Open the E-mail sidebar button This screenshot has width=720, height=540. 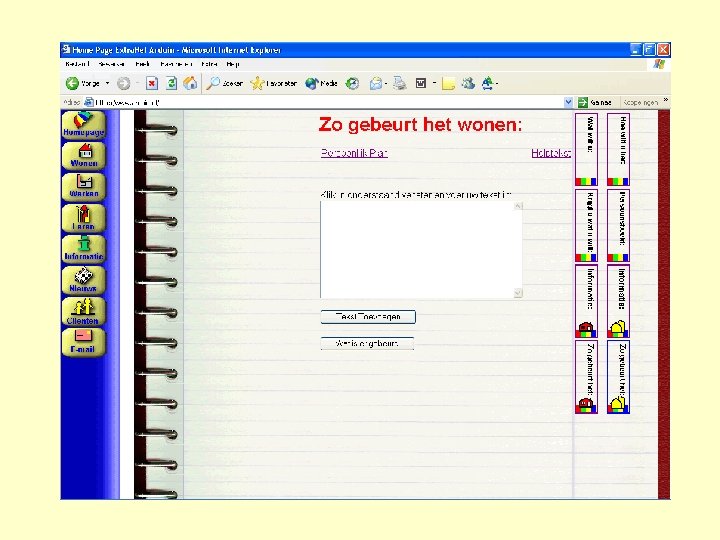point(84,342)
